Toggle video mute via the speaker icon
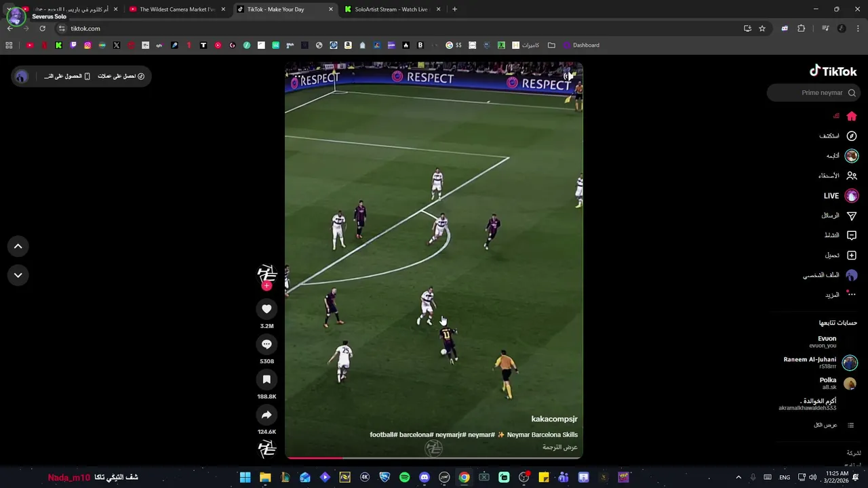This screenshot has width=868, height=488. point(568,76)
